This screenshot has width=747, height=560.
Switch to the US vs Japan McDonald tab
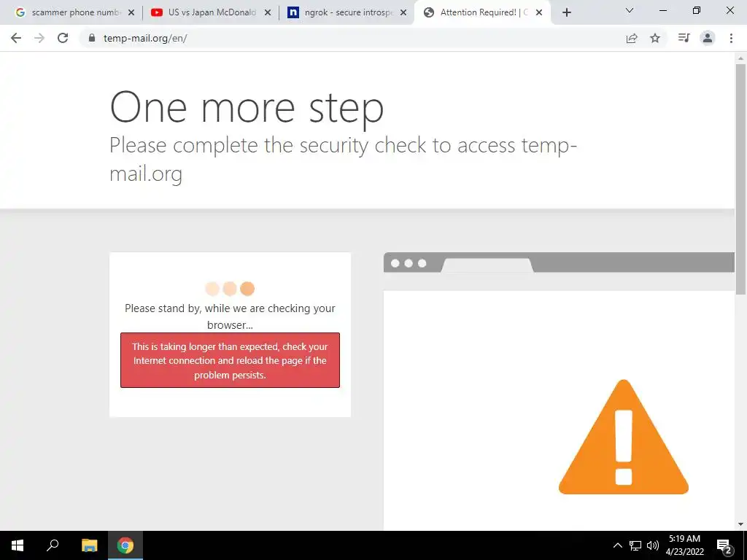tap(211, 12)
